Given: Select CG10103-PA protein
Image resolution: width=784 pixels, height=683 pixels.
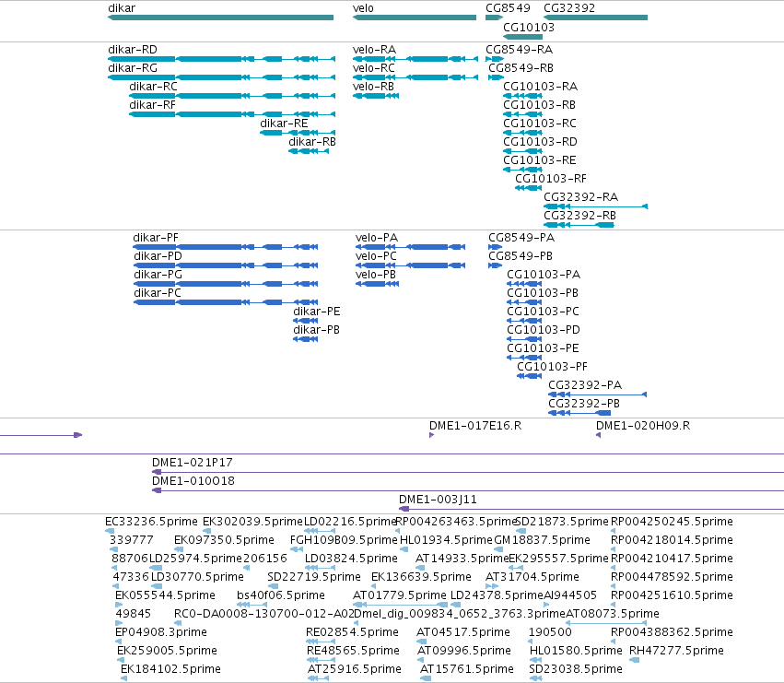Looking at the screenshot, I should pyautogui.click(x=524, y=284).
